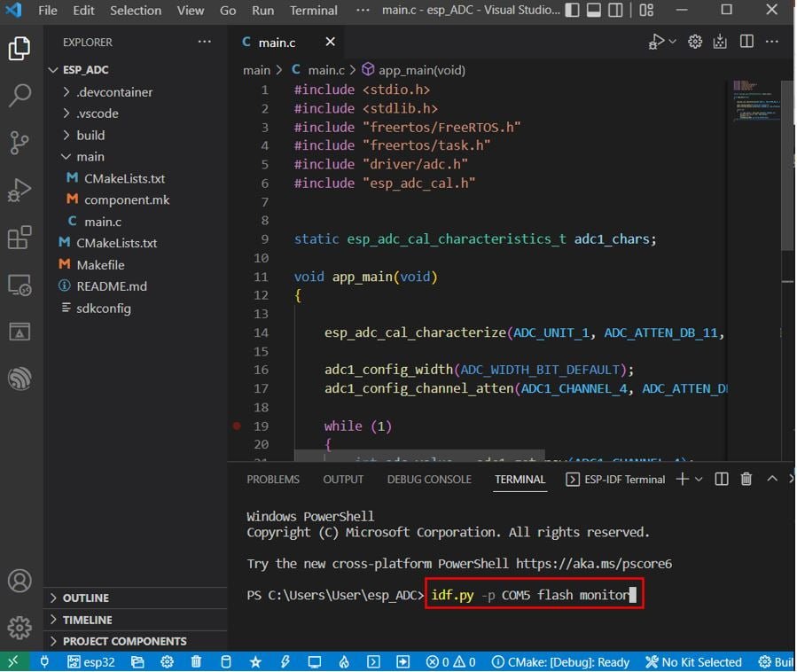The width and height of the screenshot is (797, 672).
Task: Open the Extensions view
Action: pyautogui.click(x=20, y=238)
